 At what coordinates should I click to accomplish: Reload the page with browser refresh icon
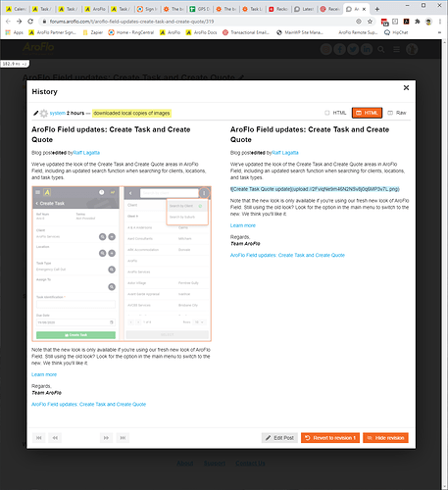[x=30, y=22]
